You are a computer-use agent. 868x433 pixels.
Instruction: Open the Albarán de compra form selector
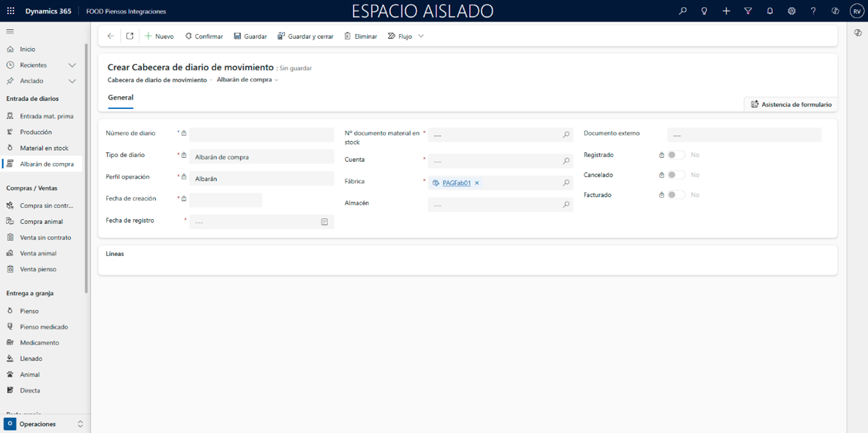247,80
